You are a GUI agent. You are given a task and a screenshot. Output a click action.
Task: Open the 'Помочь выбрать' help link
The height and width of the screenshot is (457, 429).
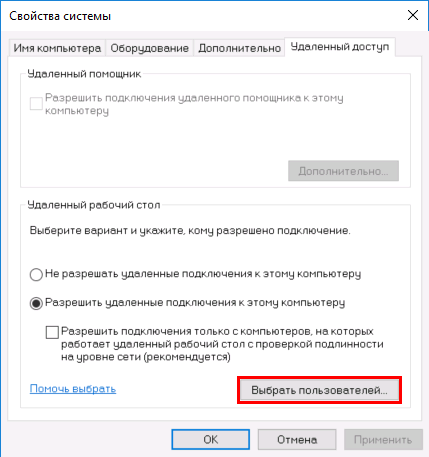(x=73, y=389)
